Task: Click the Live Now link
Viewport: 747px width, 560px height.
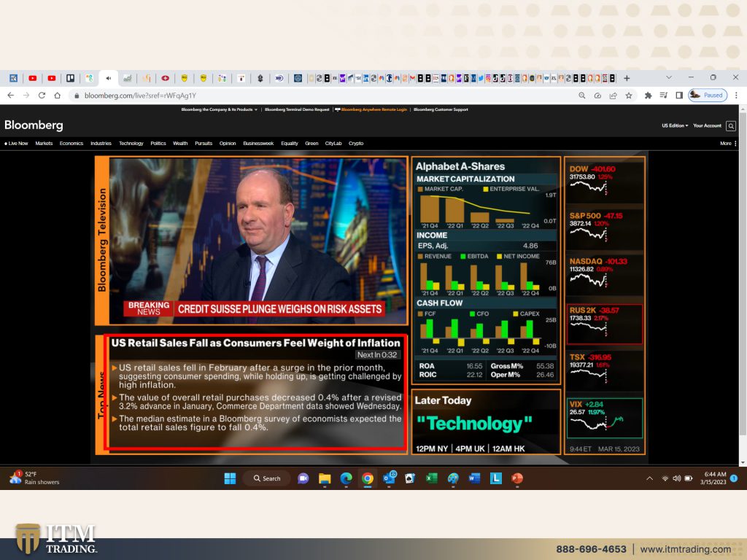Action: coord(16,144)
